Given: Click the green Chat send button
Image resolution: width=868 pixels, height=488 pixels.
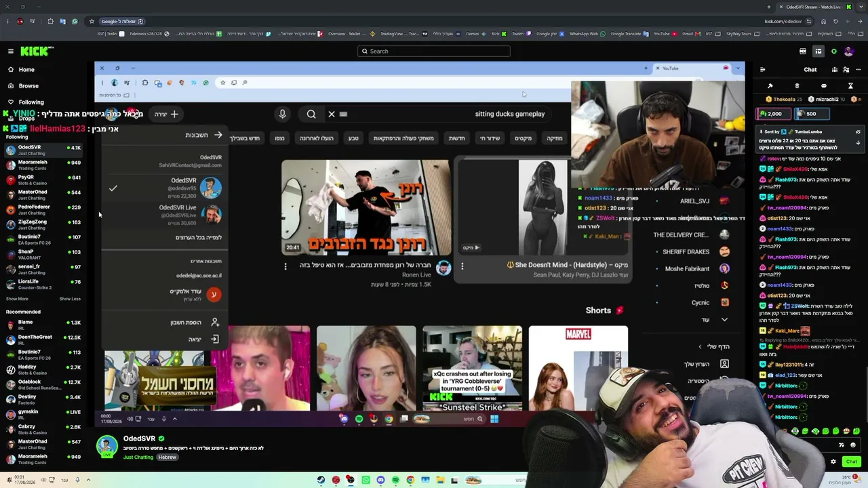Looking at the screenshot, I should pyautogui.click(x=851, y=462).
